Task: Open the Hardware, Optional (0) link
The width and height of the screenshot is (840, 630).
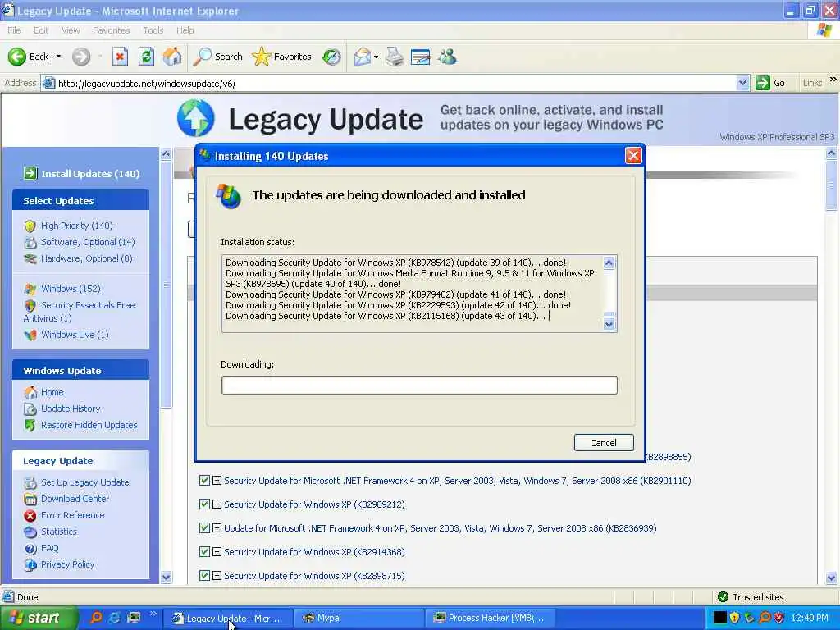Action: [87, 258]
